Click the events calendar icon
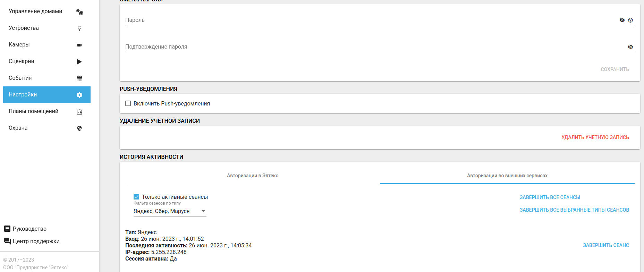The width and height of the screenshot is (644, 272). coord(79,78)
